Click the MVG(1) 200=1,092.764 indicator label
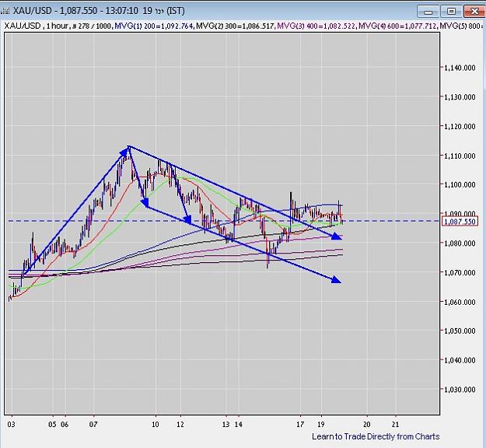 pyautogui.click(x=154, y=26)
